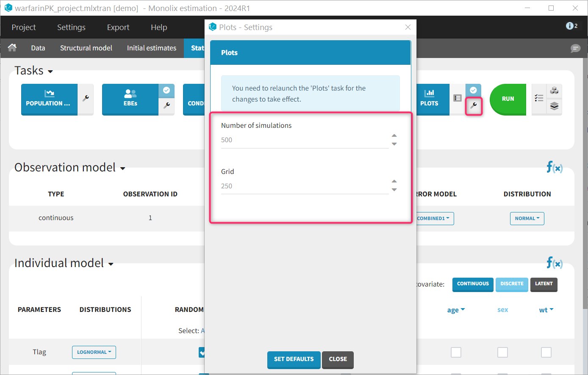Screen dimensions: 588x375
Task: Open the comments speech bubble icon
Action: point(575,48)
